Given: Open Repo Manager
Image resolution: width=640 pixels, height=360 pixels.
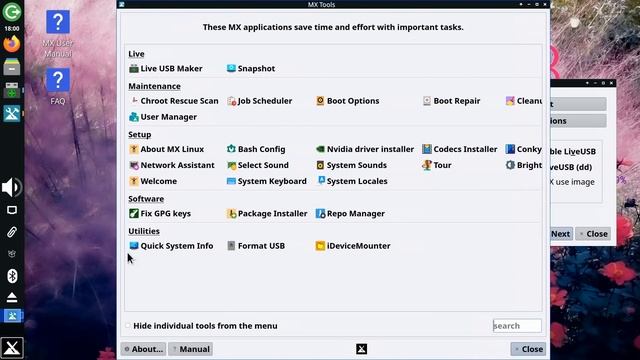Looking at the screenshot, I should click(350, 213).
